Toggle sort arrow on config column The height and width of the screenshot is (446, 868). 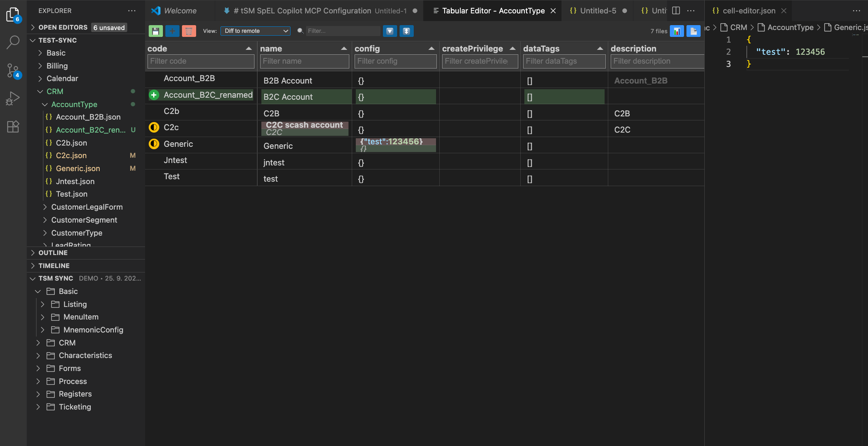[432, 49]
